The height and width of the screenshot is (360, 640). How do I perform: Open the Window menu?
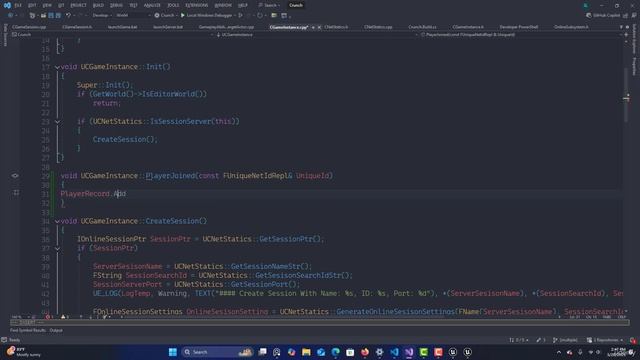pyautogui.click(x=223, y=5)
